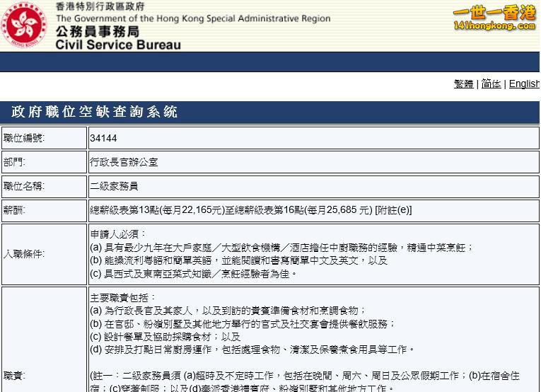
Task: Switch language to 簡体
Action: [491, 83]
